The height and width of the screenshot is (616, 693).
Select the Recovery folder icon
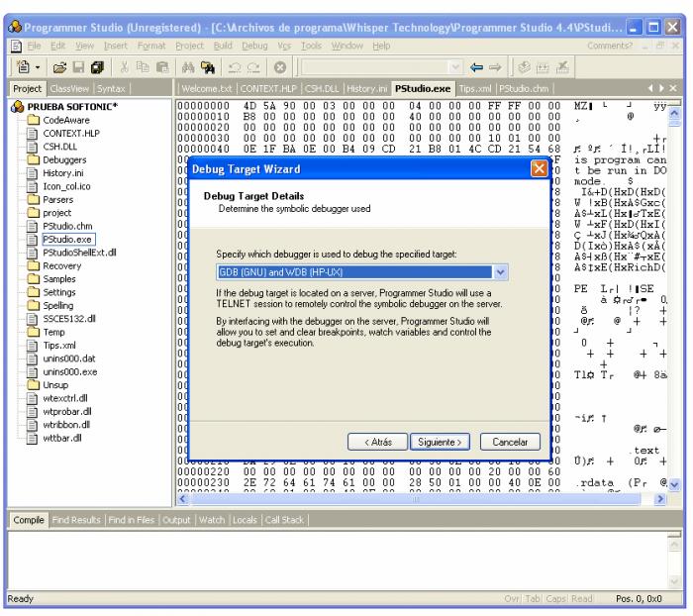click(33, 265)
